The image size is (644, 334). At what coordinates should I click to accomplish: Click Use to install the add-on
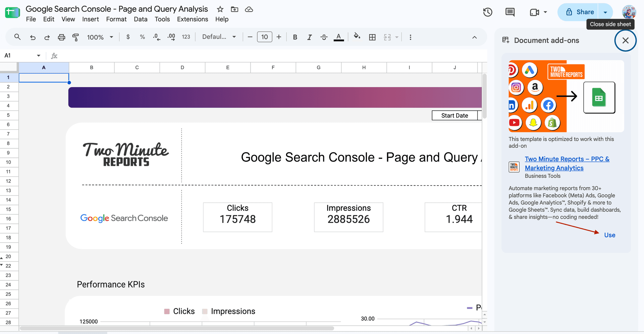(610, 235)
